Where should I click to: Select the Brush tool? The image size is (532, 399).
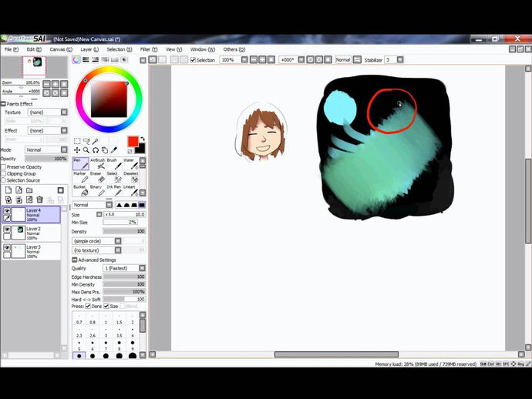tap(114, 164)
